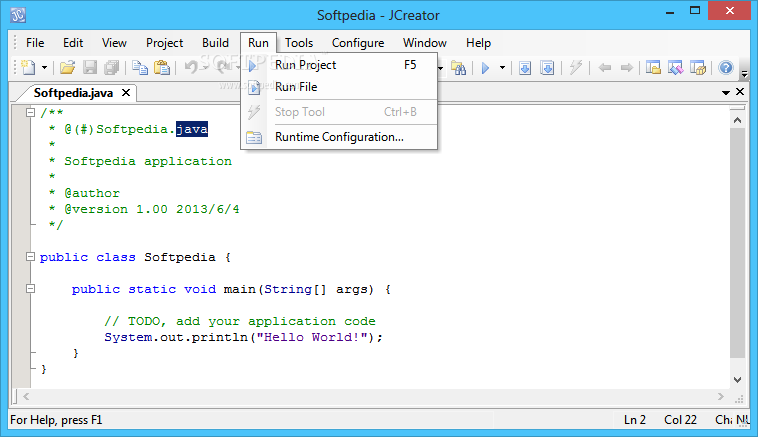Click the lightning bolt Stop Tool toolbar icon
Viewport: 758px width, 437px height.
pos(575,68)
